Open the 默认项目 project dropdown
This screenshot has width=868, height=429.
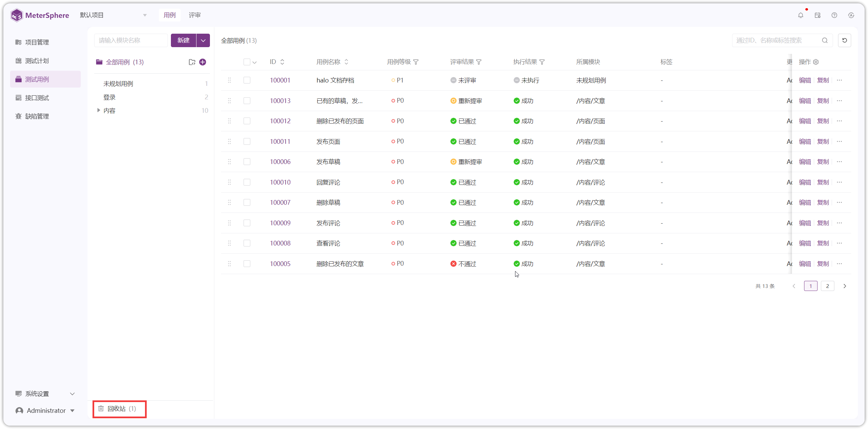114,15
